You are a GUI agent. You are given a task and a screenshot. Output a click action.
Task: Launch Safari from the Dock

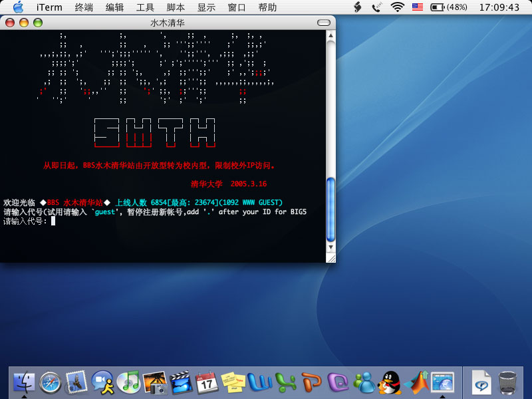[51, 383]
